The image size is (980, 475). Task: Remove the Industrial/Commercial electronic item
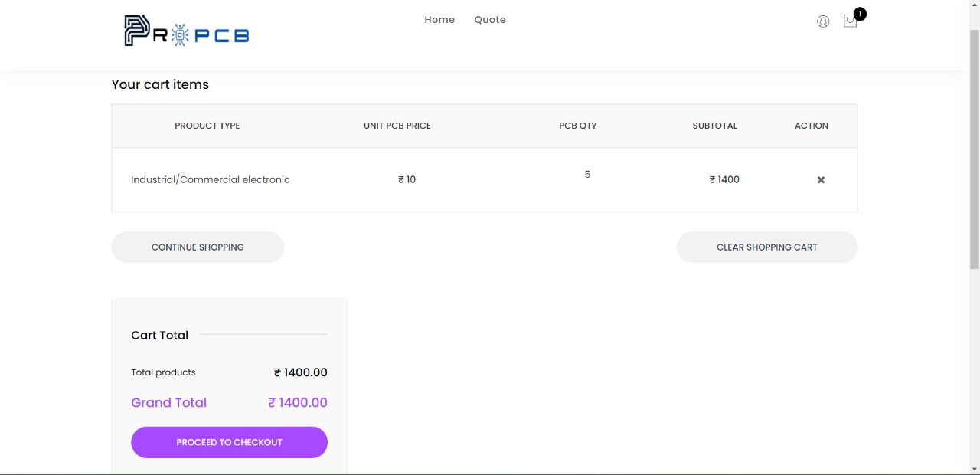[x=821, y=180]
